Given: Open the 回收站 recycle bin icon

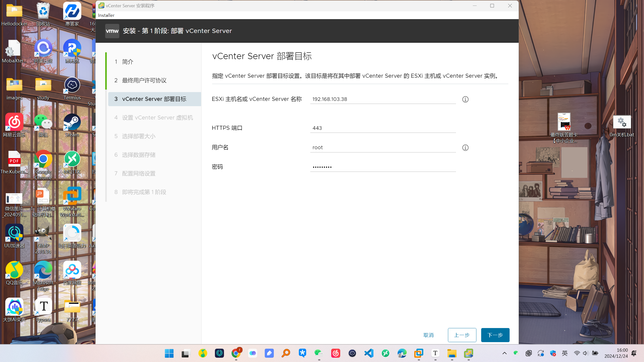Looking at the screenshot, I should [43, 15].
